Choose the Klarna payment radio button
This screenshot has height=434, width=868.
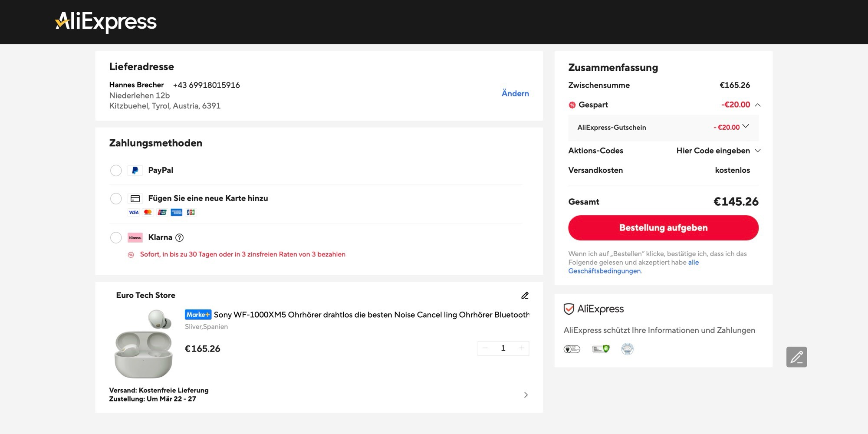pos(116,238)
